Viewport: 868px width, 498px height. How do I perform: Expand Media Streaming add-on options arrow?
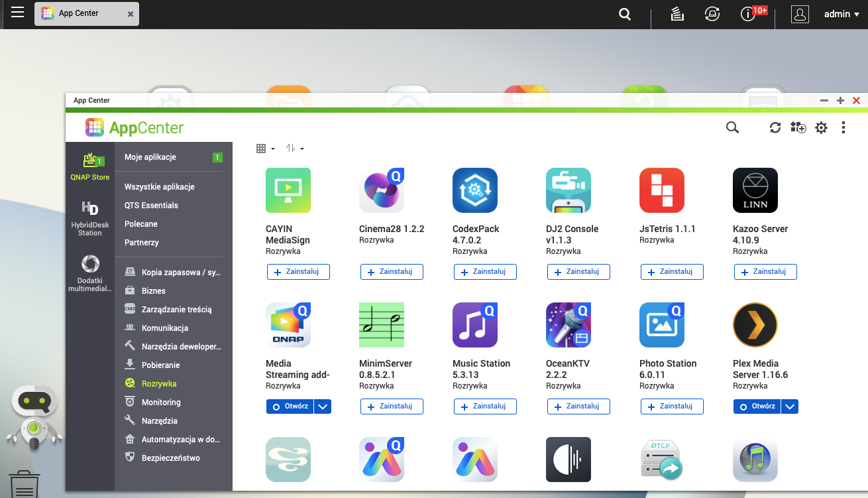[x=323, y=406]
